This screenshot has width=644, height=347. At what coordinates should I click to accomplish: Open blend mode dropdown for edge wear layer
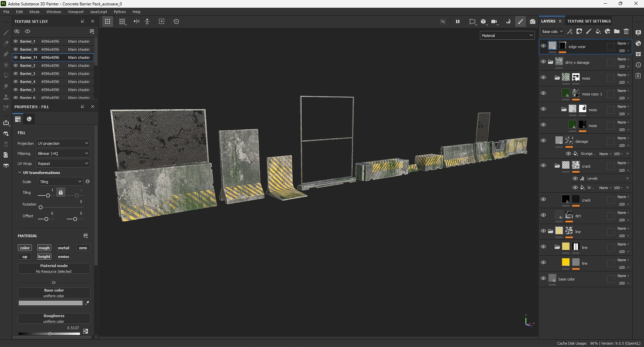(x=624, y=43)
